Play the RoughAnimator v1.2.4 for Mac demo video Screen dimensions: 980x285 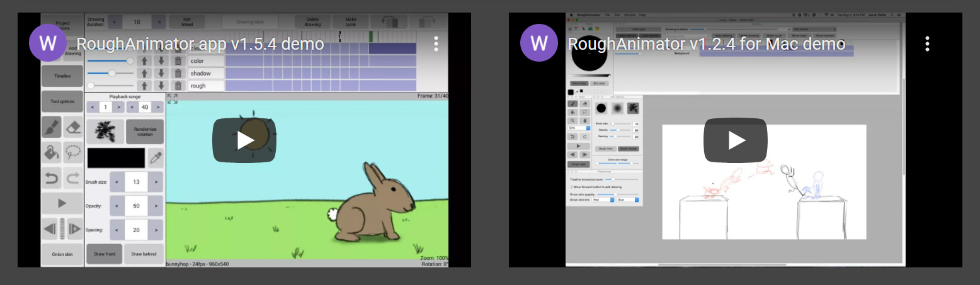736,140
